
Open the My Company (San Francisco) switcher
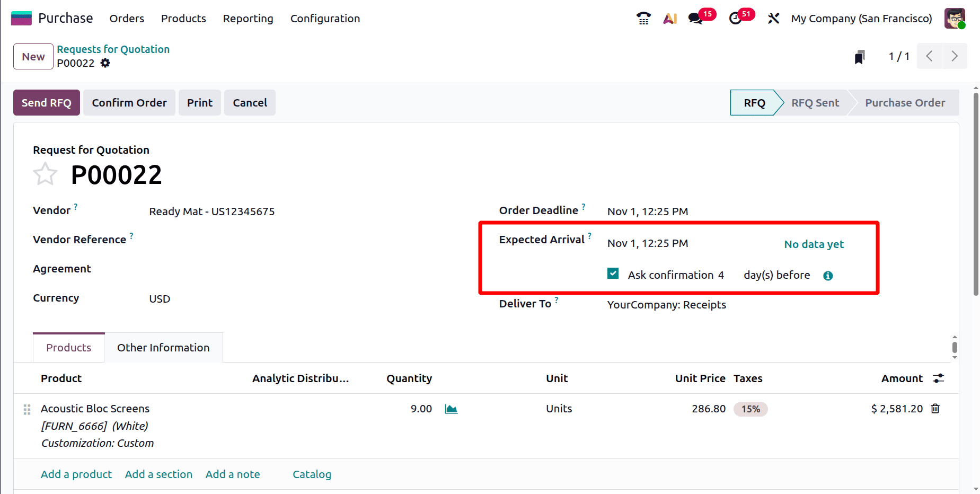click(861, 18)
